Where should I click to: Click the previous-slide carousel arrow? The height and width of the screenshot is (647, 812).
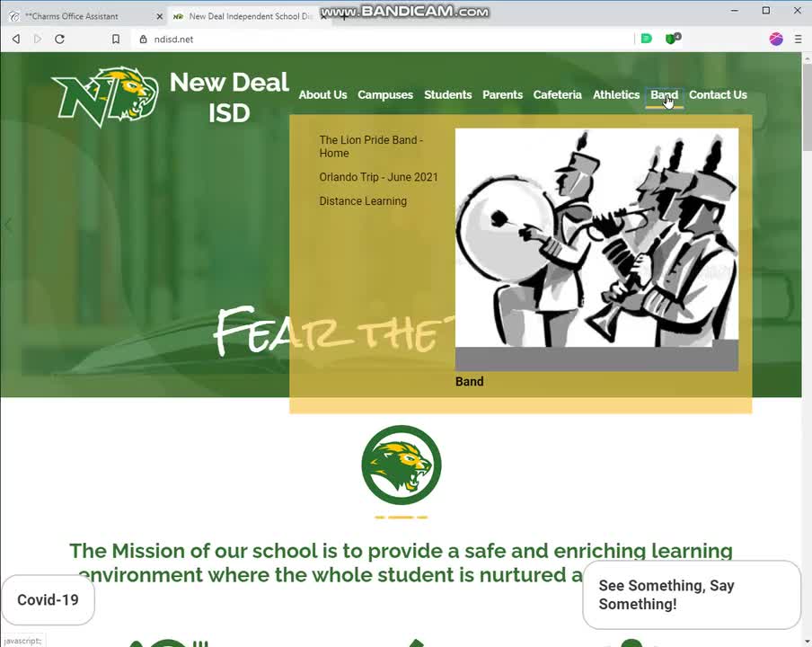click(7, 225)
